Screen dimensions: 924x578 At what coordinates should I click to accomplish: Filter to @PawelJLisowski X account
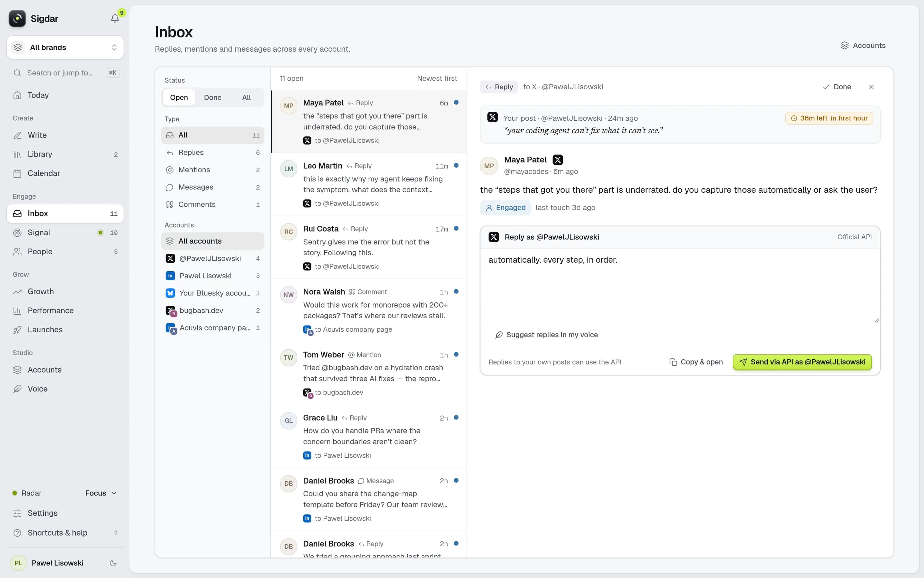(213, 258)
